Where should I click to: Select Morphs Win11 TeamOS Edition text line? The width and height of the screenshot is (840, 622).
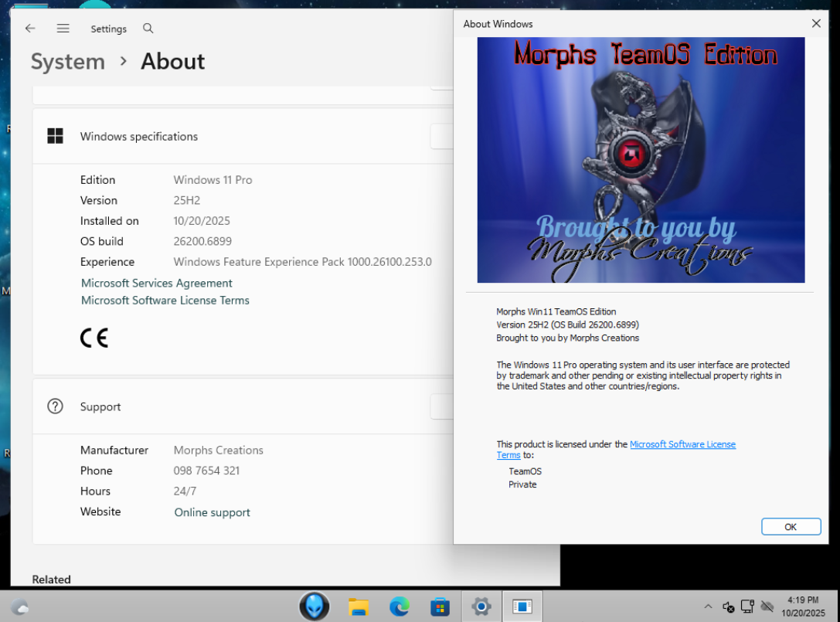tap(556, 311)
